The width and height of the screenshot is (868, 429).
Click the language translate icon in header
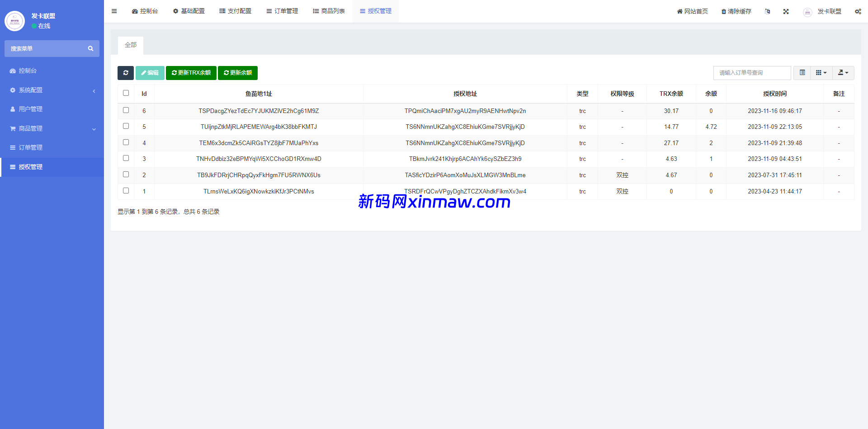pyautogui.click(x=767, y=11)
